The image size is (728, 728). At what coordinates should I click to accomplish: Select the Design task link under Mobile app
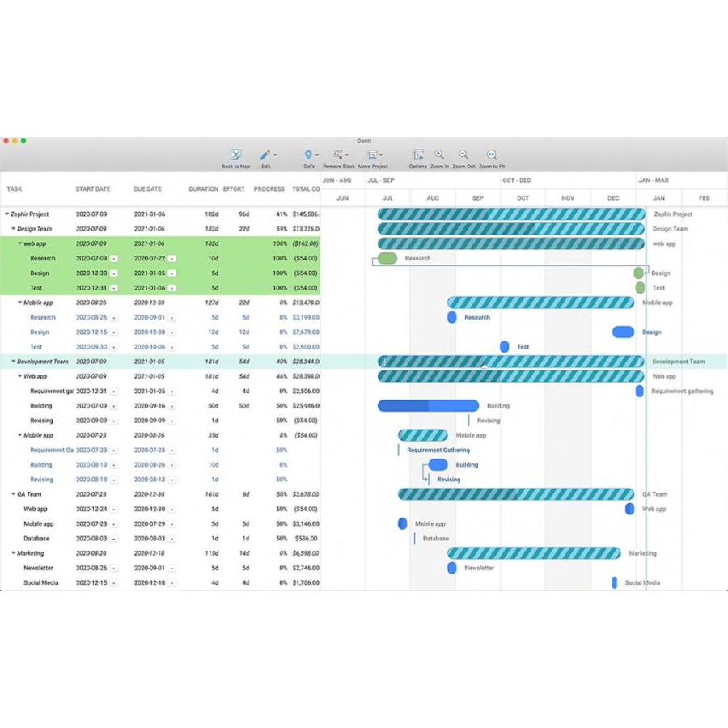click(x=39, y=332)
